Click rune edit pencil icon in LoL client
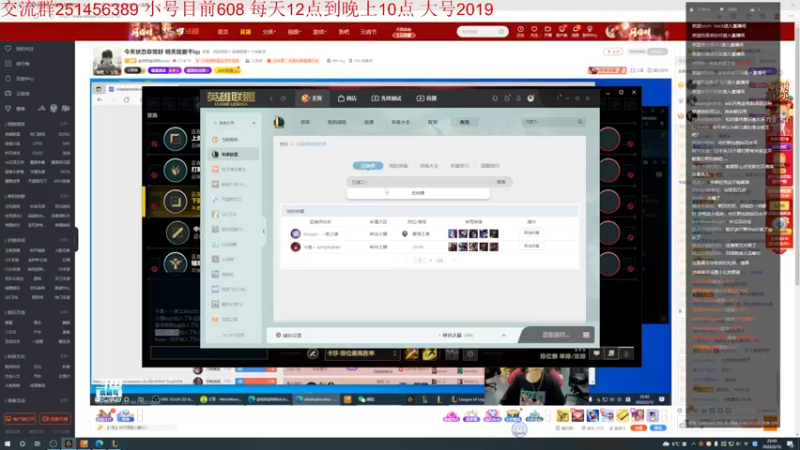The width and height of the screenshot is (800, 450). 313,354
